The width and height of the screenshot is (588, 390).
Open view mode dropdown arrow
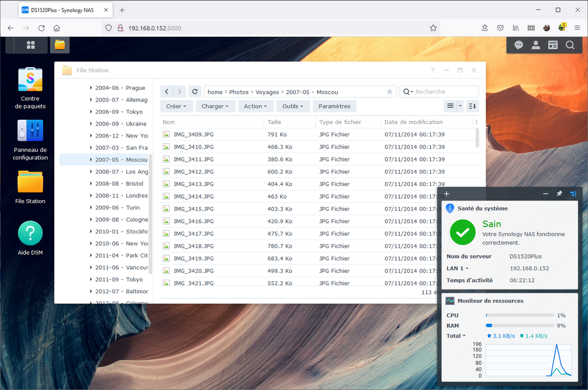click(x=460, y=106)
